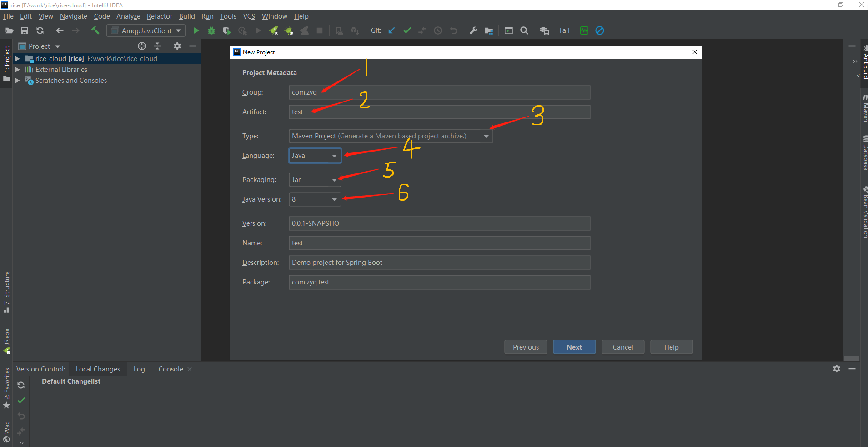Click the JRebel Debug bug icon

click(x=289, y=30)
